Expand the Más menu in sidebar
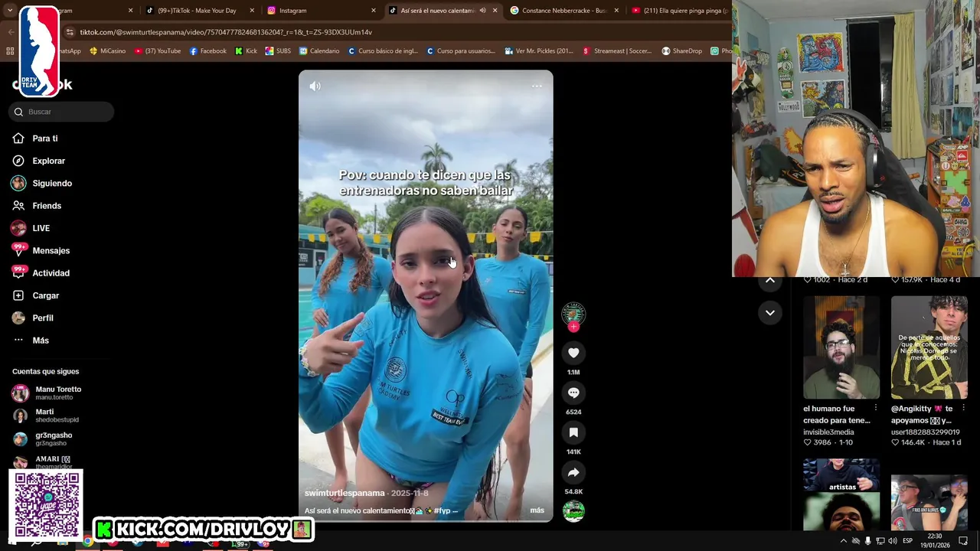The image size is (980, 551). pos(40,341)
